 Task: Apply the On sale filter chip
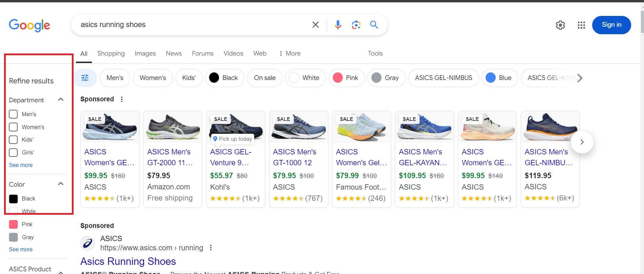click(265, 78)
